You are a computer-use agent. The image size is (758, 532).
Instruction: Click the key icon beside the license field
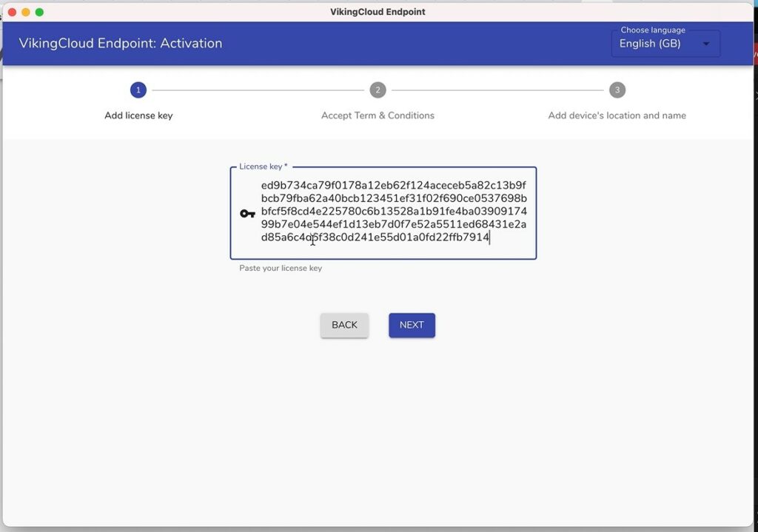click(247, 214)
